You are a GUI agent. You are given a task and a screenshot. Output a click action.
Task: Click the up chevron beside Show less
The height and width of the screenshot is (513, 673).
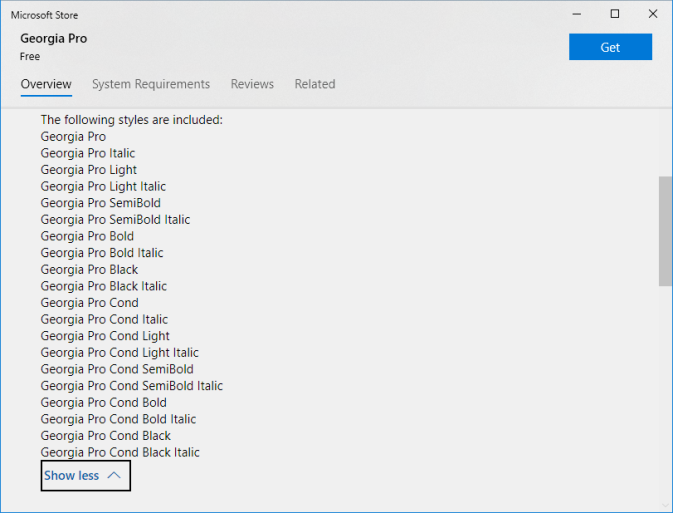[113, 476]
